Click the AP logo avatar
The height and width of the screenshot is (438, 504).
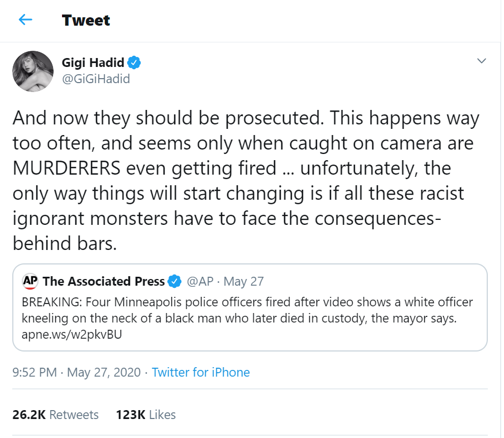click(x=30, y=281)
